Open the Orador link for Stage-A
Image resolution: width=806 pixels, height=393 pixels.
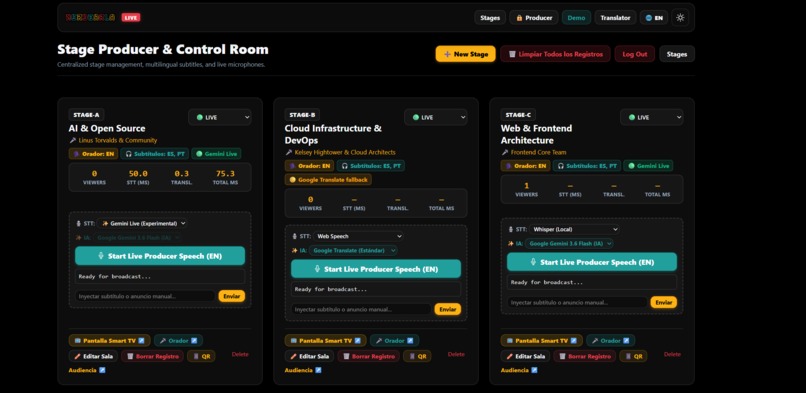click(178, 341)
